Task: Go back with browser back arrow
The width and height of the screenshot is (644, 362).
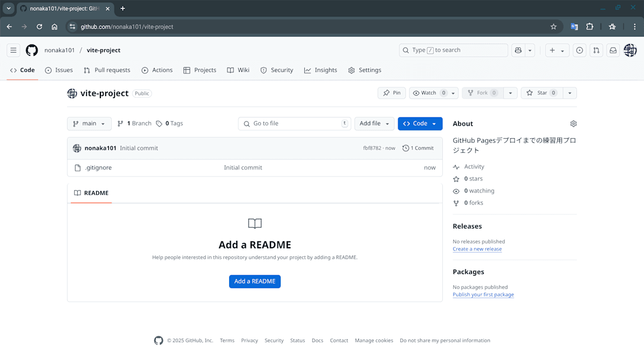Action: pyautogui.click(x=9, y=27)
